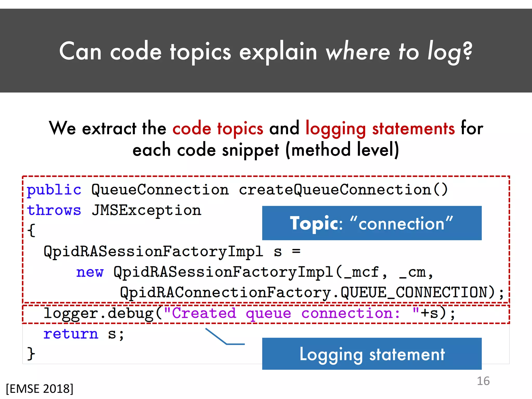Click the text 'each code snippet (method level)'
The width and height of the screenshot is (532, 399).
(x=266, y=150)
